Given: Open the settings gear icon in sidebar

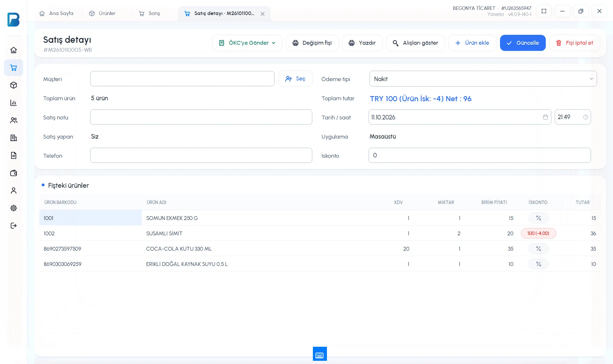Looking at the screenshot, I should (13, 208).
